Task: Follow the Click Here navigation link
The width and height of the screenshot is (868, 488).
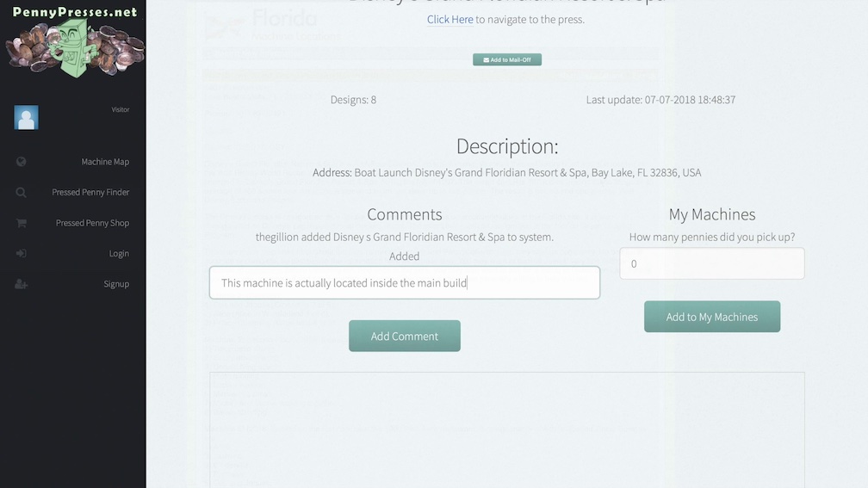Action: [x=449, y=20]
